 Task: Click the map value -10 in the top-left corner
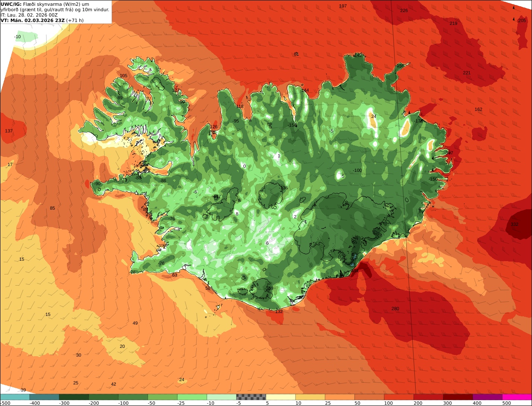(17, 37)
